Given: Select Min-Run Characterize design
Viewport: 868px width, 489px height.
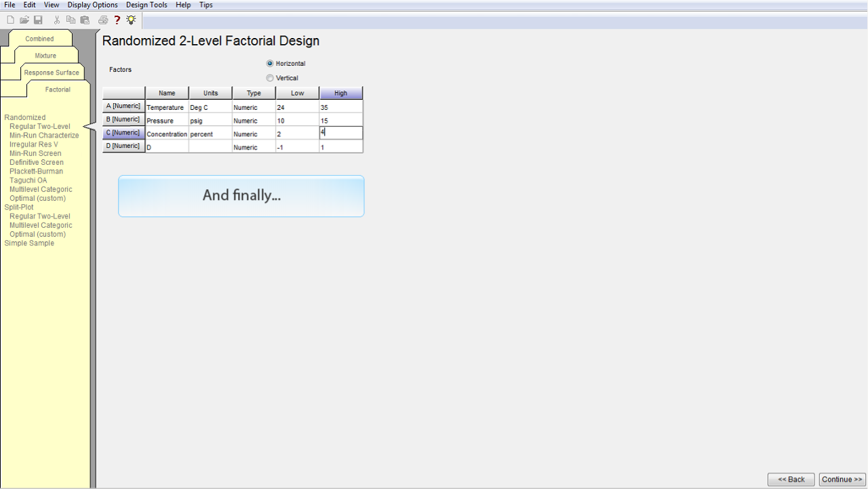Looking at the screenshot, I should [44, 135].
